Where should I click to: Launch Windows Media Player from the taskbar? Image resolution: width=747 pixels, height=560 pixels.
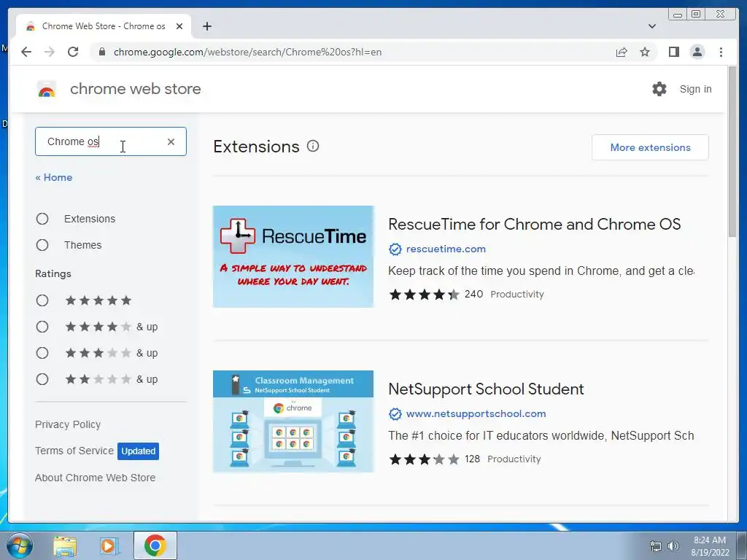(109, 545)
